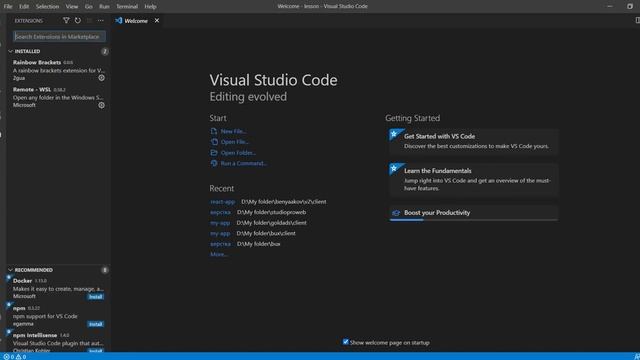Install the Docker extension
The height and width of the screenshot is (360, 640).
click(96, 297)
